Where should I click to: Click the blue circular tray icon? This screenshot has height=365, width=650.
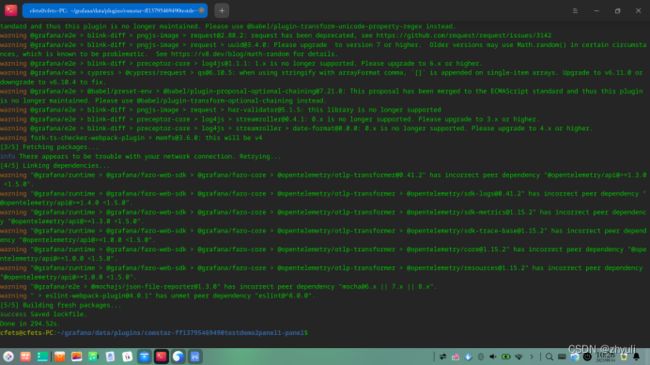(575, 357)
